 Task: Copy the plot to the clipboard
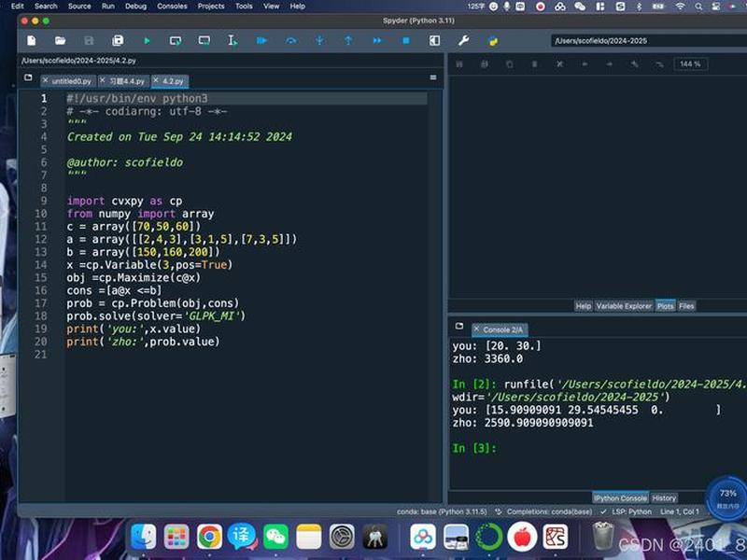coord(509,63)
